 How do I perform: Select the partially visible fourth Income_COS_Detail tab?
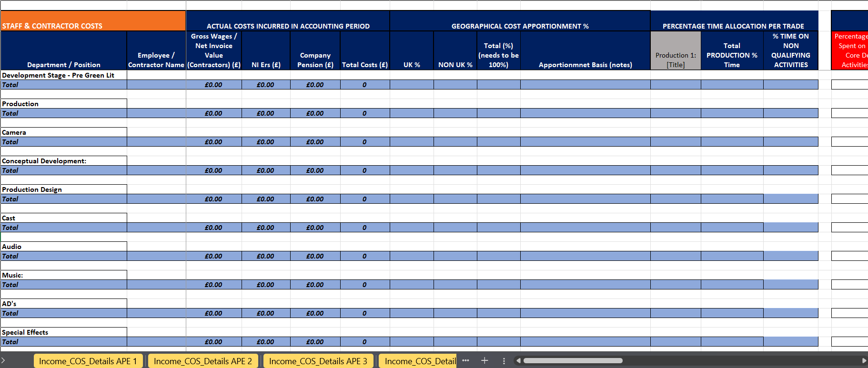pyautogui.click(x=418, y=361)
